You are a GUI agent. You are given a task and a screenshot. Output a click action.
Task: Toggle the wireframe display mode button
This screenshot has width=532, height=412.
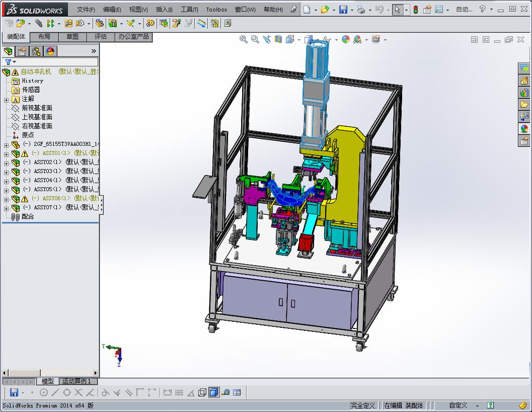coord(202,392)
